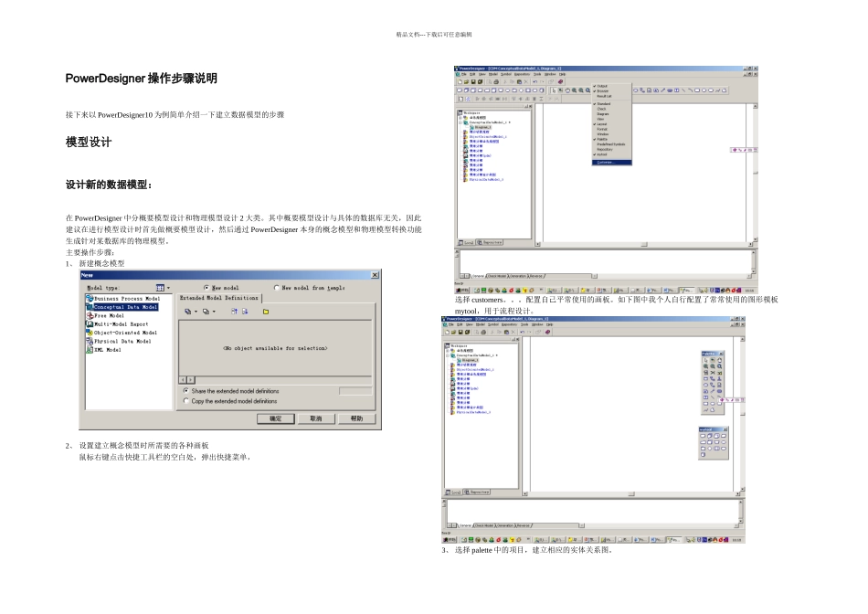The width and height of the screenshot is (868, 614).
Task: Click scissors delete tool in floating Palette
Action: click(x=713, y=373)
